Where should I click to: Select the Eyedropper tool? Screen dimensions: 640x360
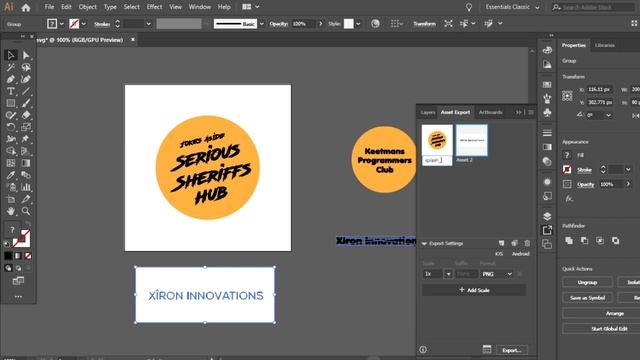11,175
